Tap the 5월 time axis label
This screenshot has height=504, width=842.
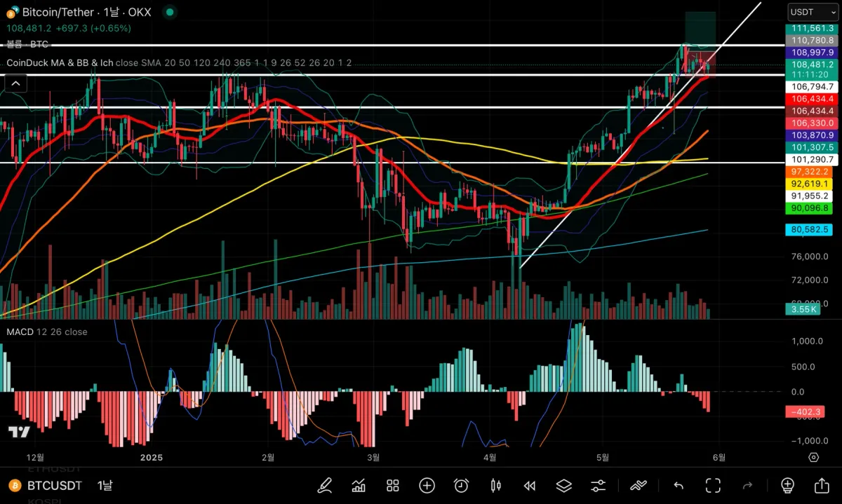603,457
